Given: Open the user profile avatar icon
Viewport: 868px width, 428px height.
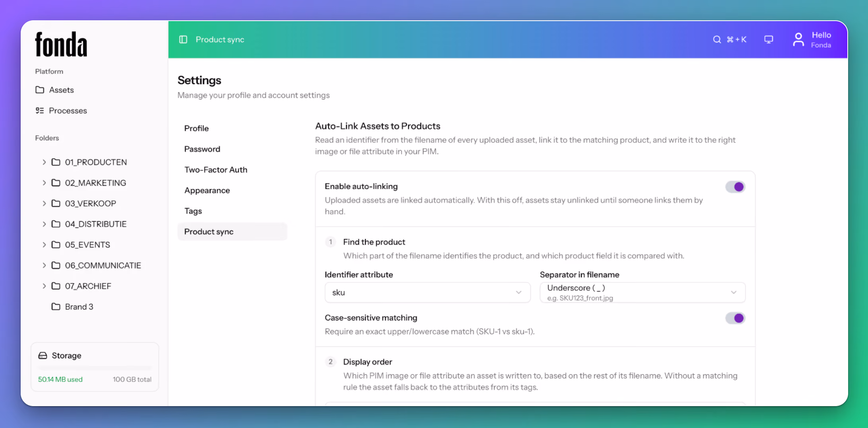Looking at the screenshot, I should (798, 39).
